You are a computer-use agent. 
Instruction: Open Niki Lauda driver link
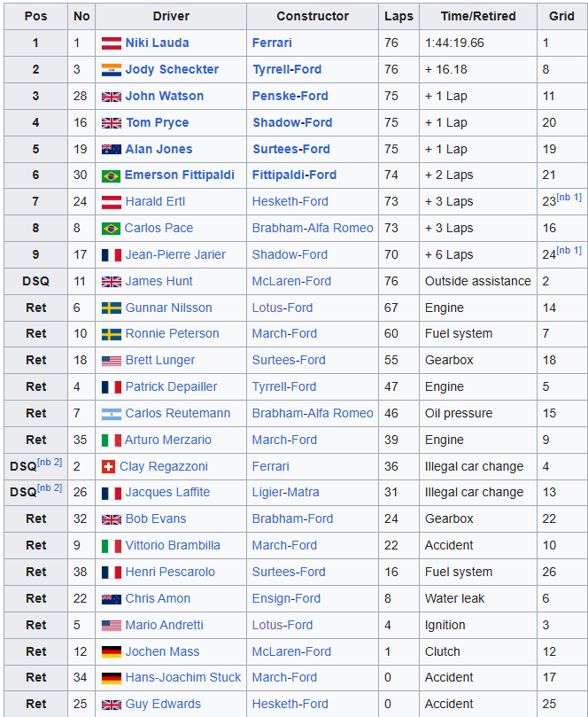point(157,43)
